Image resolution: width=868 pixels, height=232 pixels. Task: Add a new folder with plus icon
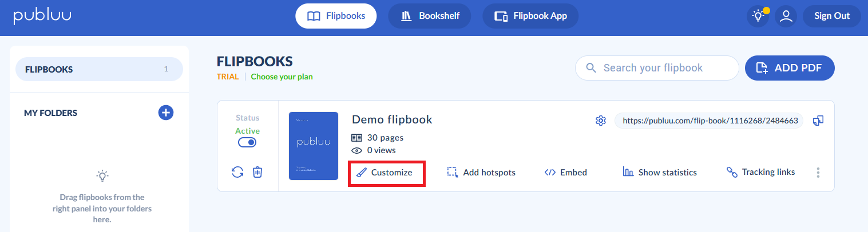166,113
